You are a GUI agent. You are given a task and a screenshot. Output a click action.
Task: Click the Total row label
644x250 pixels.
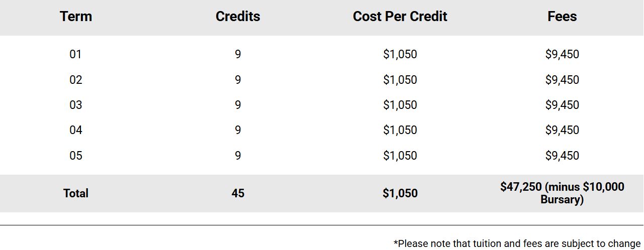(x=76, y=193)
